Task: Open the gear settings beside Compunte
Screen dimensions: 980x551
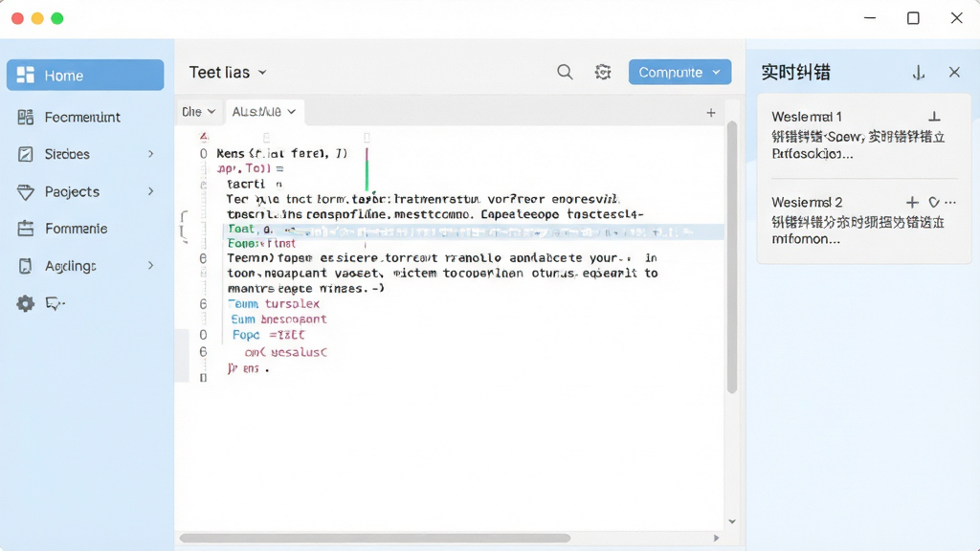Action: pyautogui.click(x=603, y=72)
